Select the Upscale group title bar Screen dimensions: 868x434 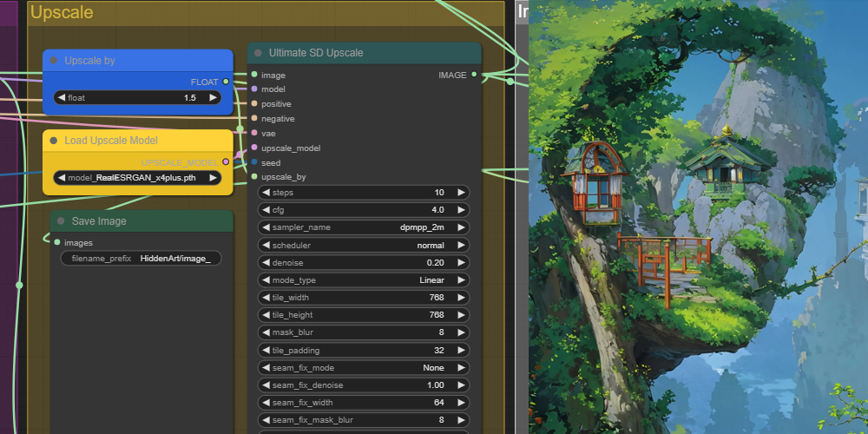coord(266,13)
